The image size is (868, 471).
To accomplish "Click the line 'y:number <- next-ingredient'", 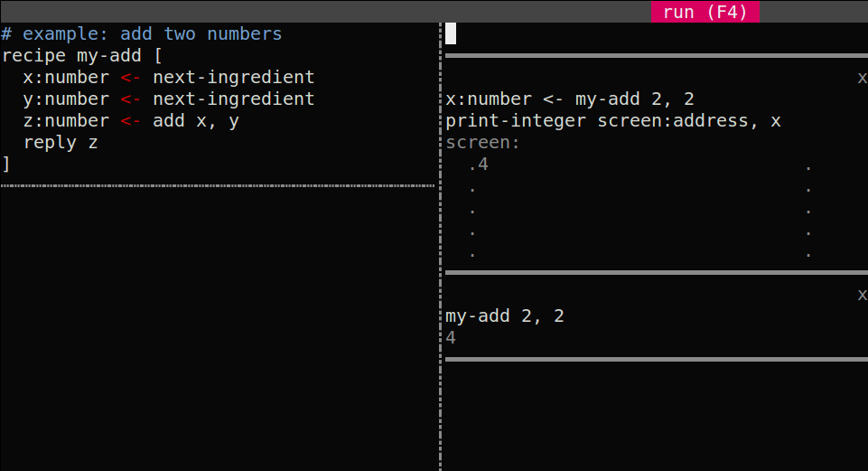I will pos(169,99).
